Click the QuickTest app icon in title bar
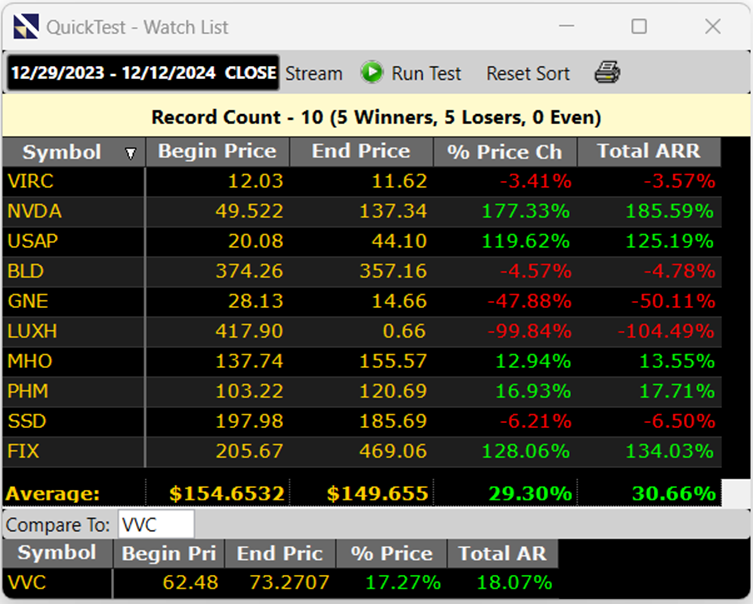Screen dimensions: 753x604 [25, 27]
